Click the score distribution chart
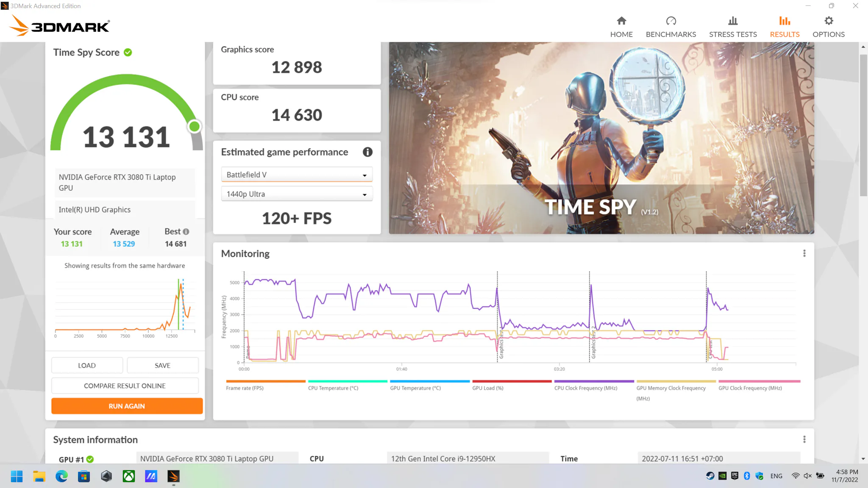 125,307
